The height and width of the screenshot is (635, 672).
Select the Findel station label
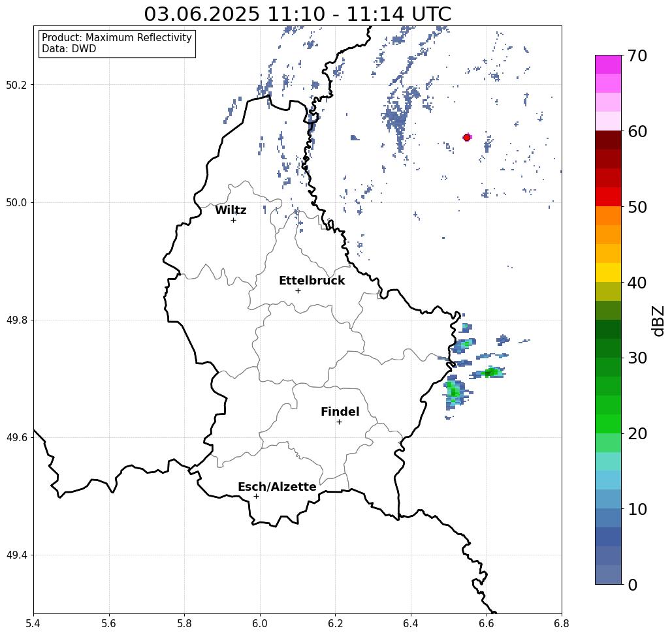pyautogui.click(x=340, y=412)
